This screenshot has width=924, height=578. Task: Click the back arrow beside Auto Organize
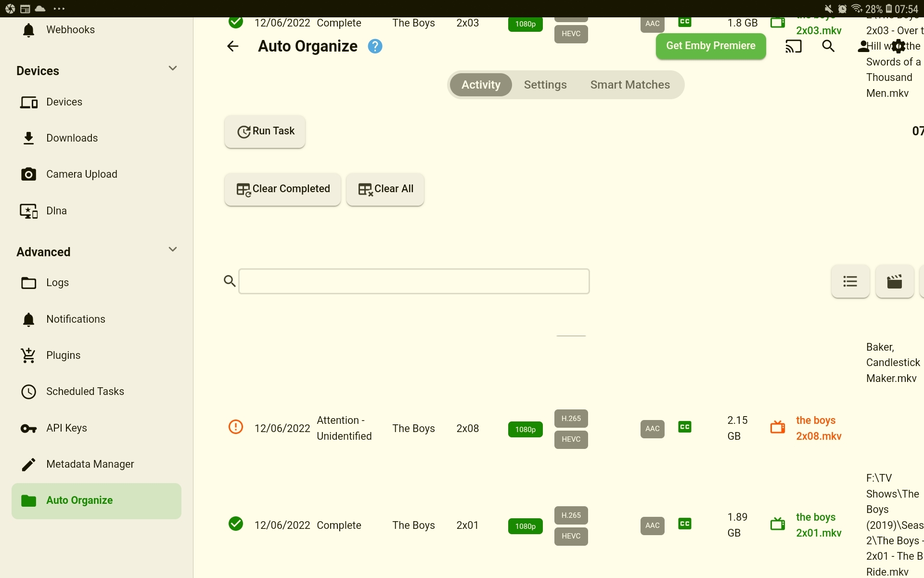233,46
